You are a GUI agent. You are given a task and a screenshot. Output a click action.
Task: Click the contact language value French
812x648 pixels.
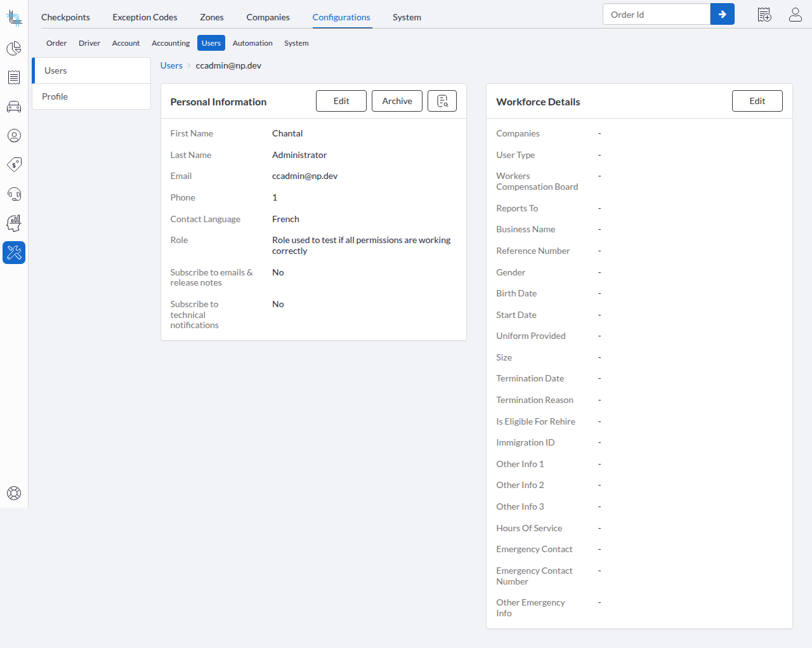[x=285, y=219]
